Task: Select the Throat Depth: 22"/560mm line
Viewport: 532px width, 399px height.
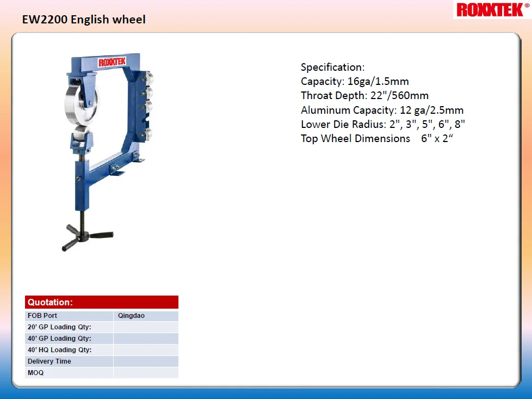Action: 364,95
